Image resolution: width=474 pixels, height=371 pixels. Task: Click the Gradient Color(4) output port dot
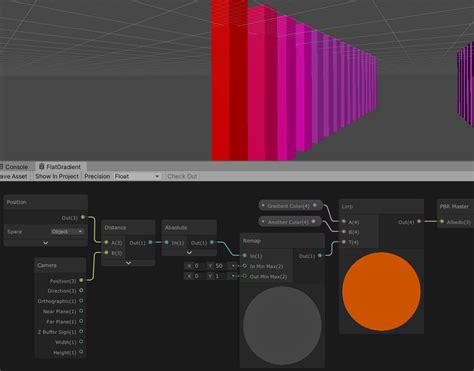(315, 205)
